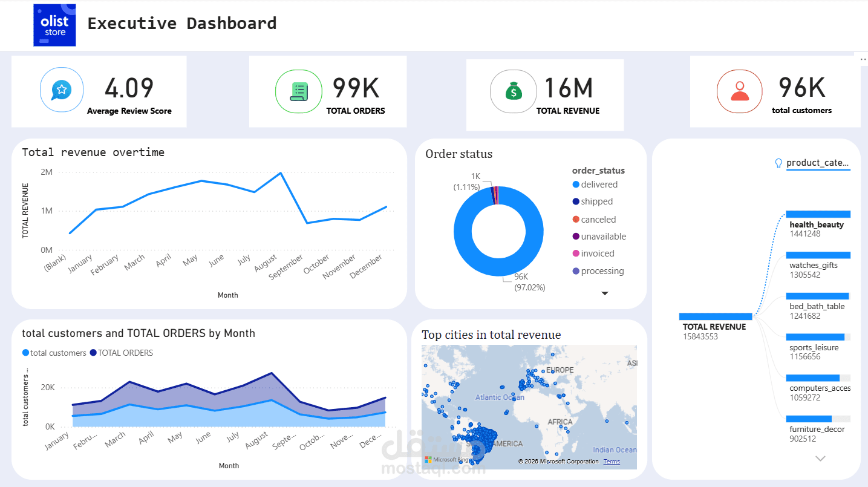Select the health_beauty category bar
Screen dimensions: 868x487
[818, 214]
